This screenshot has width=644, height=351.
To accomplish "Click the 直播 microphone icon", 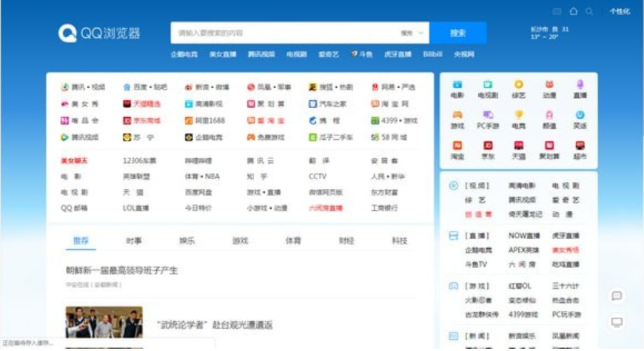I will tap(580, 84).
